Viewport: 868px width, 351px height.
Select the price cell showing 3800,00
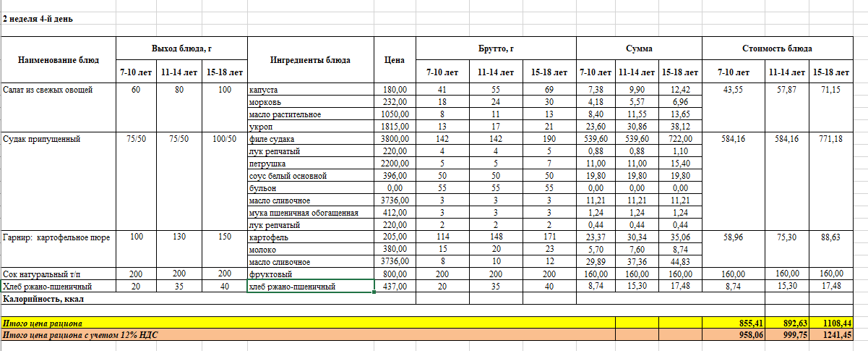pyautogui.click(x=395, y=138)
